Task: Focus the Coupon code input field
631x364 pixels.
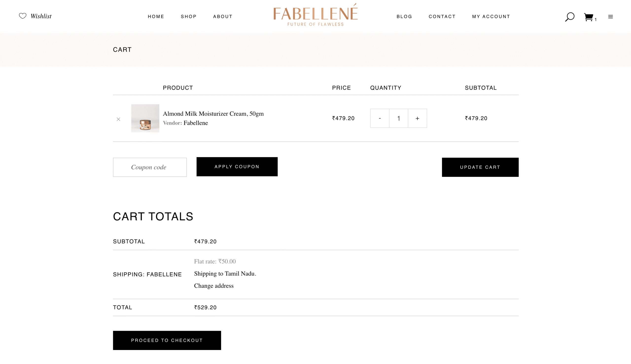Action: point(150,167)
